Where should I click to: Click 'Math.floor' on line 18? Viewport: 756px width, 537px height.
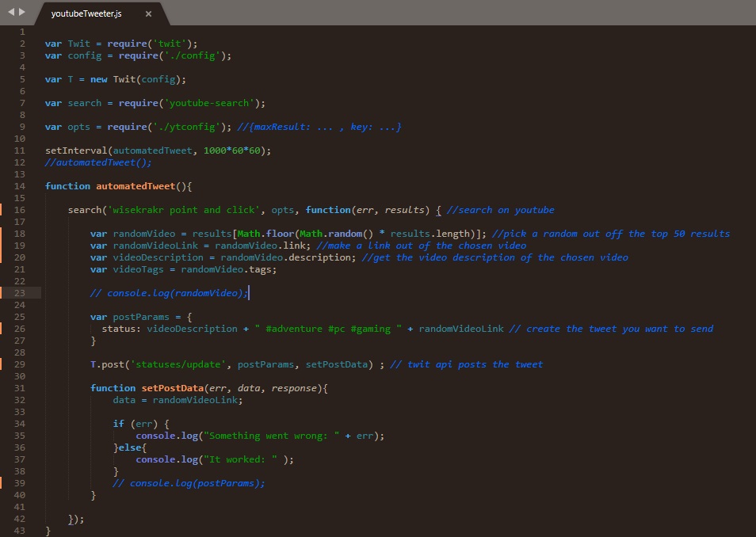(x=265, y=234)
